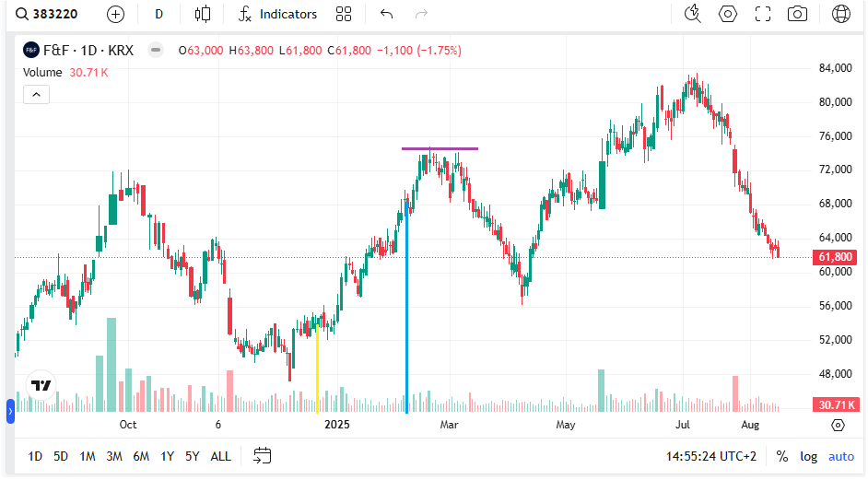Open the globe publish icon
This screenshot has height=480, width=868.
pyautogui.click(x=841, y=14)
